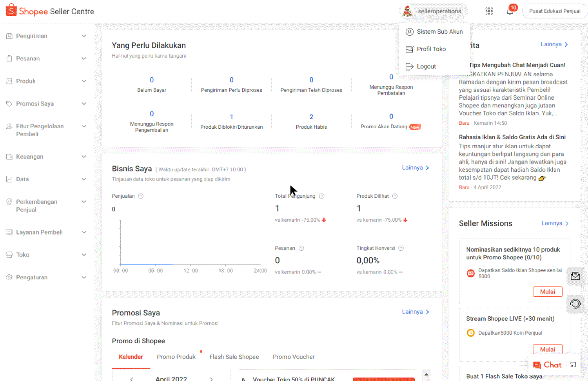Click Lainnya link in Promosi Saya

[416, 312]
